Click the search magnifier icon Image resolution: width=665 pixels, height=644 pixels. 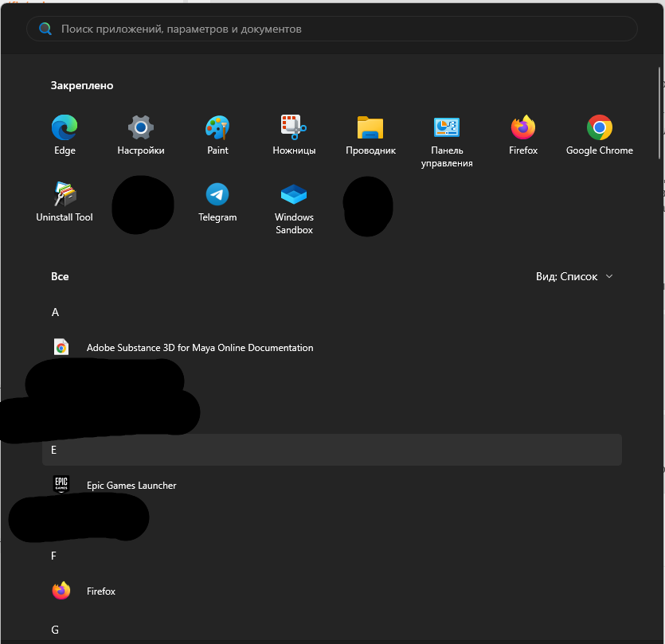pyautogui.click(x=45, y=29)
